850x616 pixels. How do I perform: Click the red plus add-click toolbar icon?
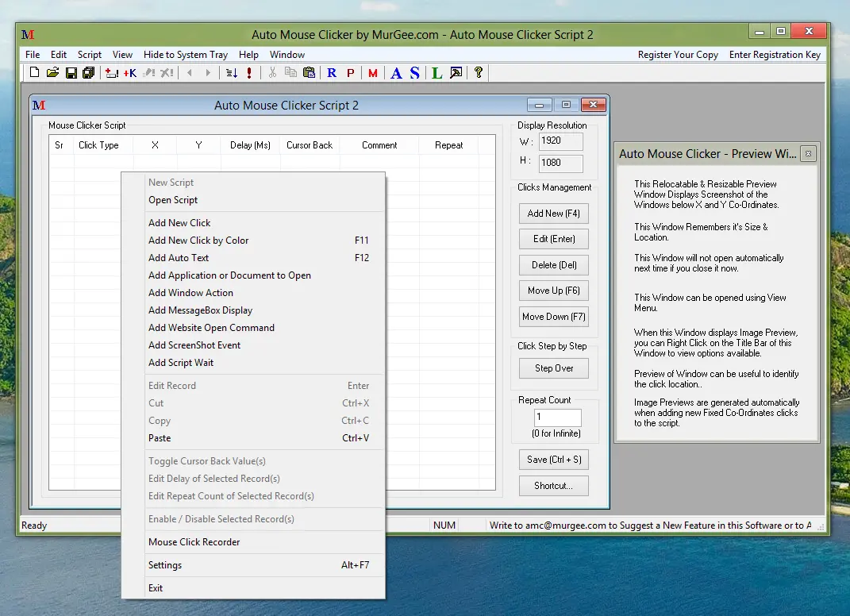tap(112, 73)
